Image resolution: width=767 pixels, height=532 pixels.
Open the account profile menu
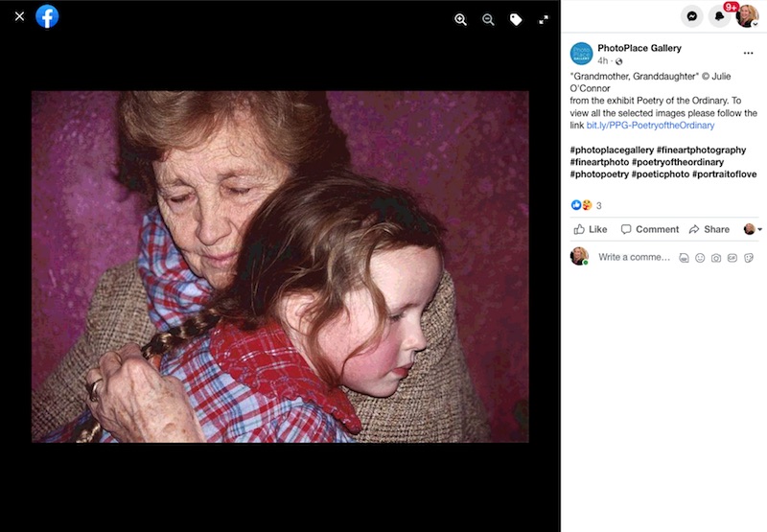(x=747, y=16)
